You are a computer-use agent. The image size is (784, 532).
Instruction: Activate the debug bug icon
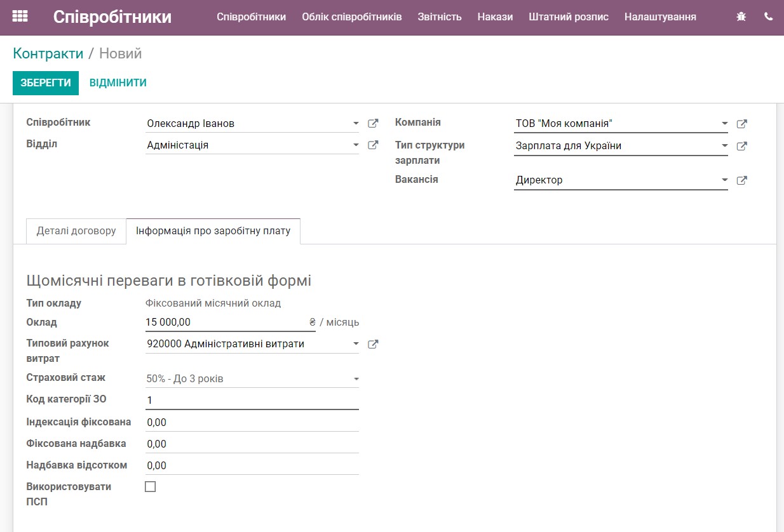(x=741, y=17)
